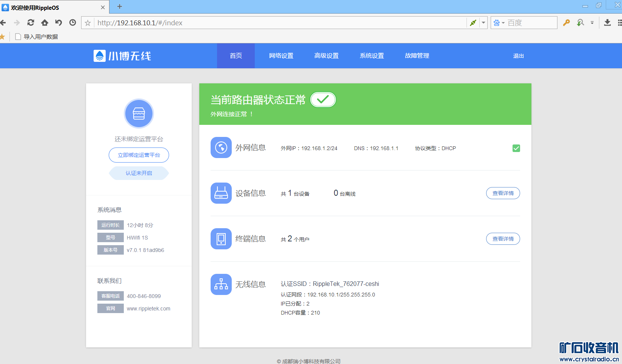Reload the page with the refresh icon
The image size is (622, 364).
31,23
